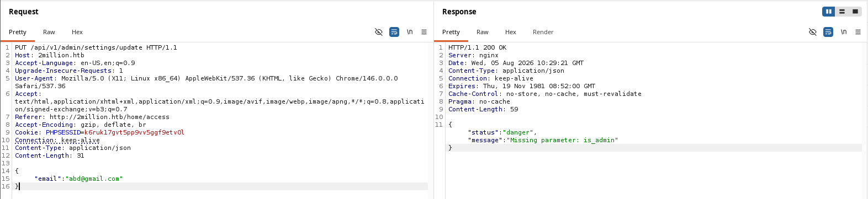The width and height of the screenshot is (868, 199).
Task: Click the PUT /api/v1/admin/settings/update request line
Action: [96, 47]
